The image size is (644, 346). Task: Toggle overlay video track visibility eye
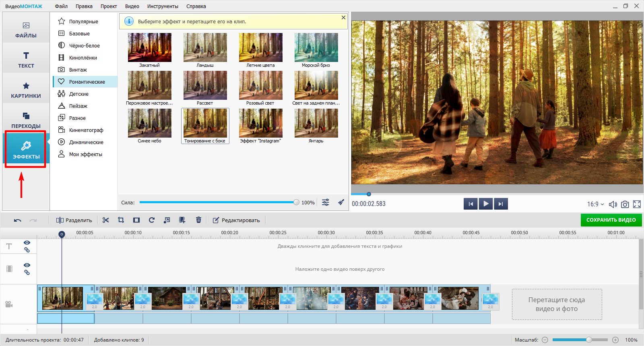pos(27,265)
